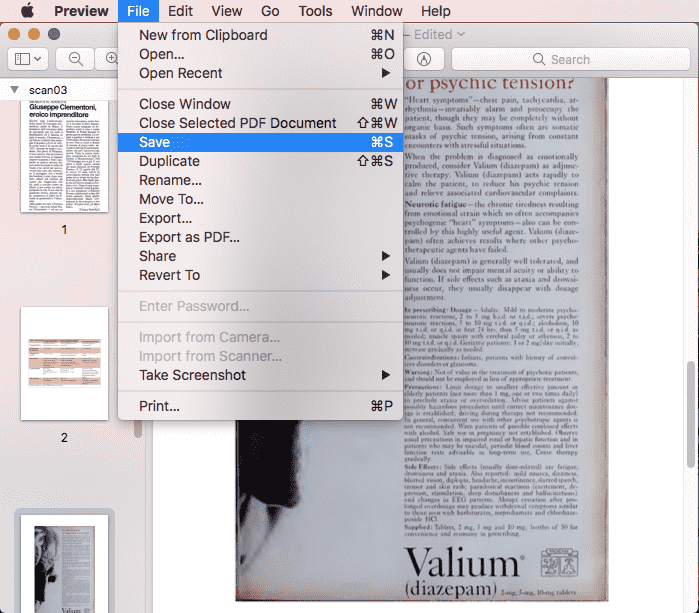Choose Move To... menu item
The width and height of the screenshot is (699, 613).
[x=260, y=199]
